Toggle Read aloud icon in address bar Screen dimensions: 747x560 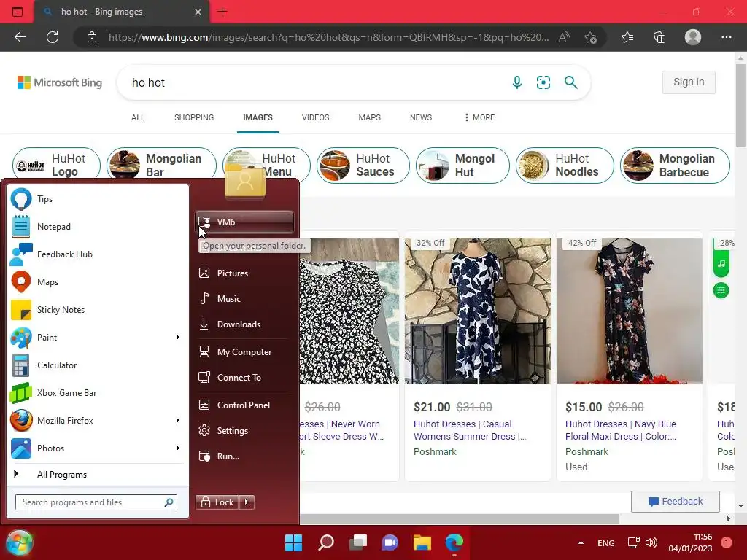pyautogui.click(x=564, y=37)
